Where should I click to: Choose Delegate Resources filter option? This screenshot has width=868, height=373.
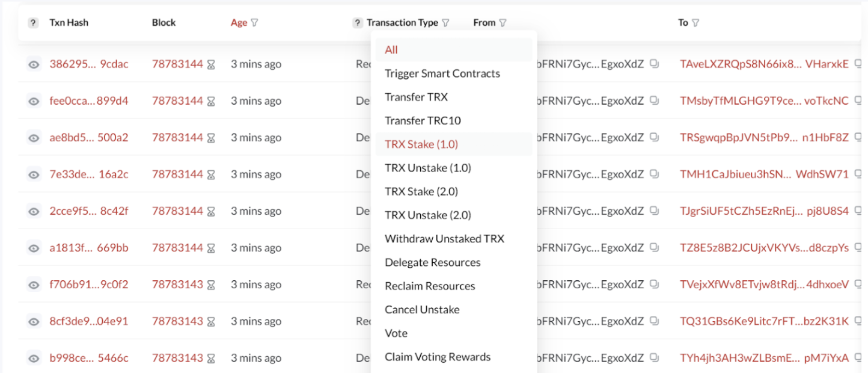click(432, 262)
